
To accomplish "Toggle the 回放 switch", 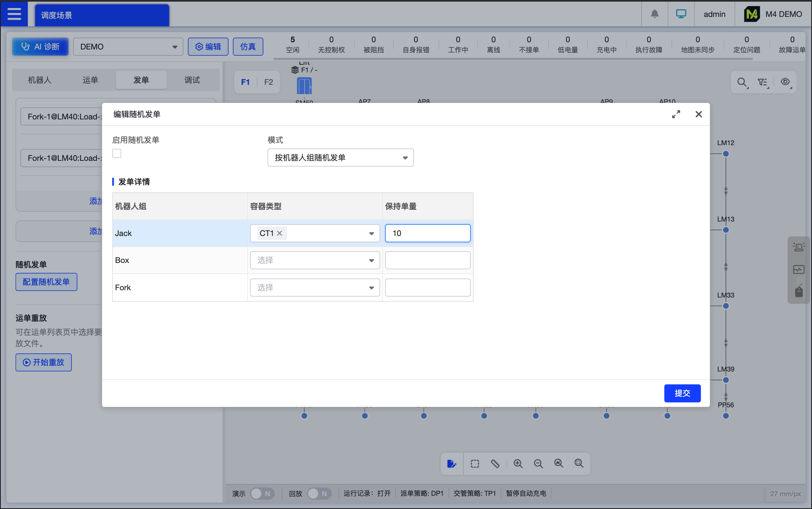I will point(319,493).
